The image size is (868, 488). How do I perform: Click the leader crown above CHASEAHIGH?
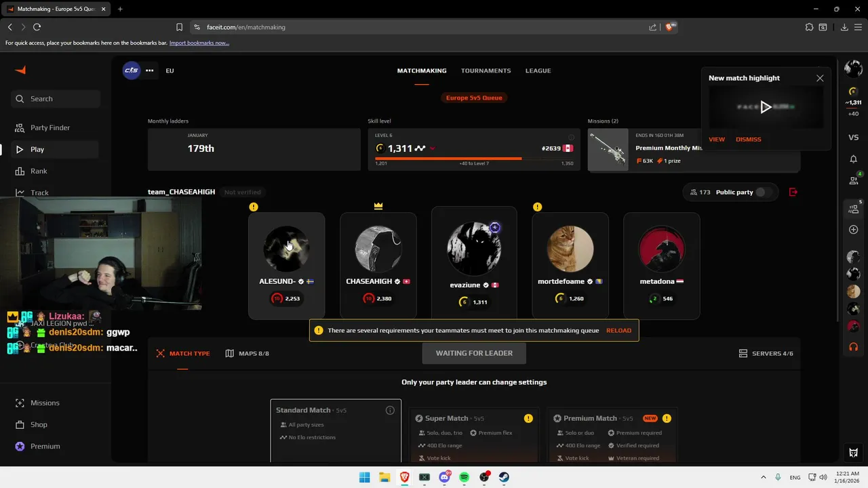coord(378,206)
